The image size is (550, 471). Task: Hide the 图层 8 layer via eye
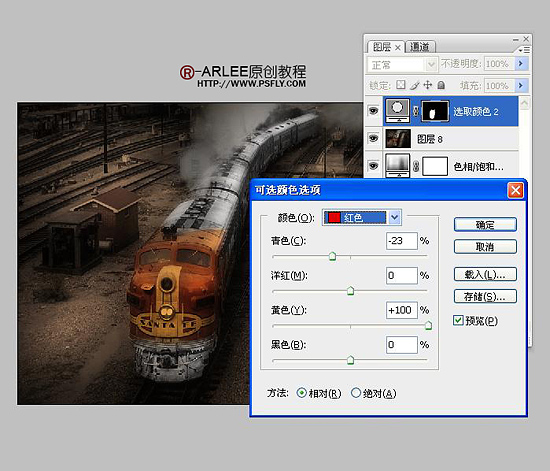point(373,138)
